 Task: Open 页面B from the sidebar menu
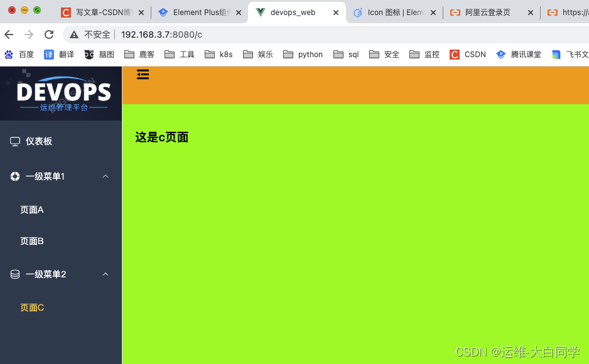coord(32,241)
